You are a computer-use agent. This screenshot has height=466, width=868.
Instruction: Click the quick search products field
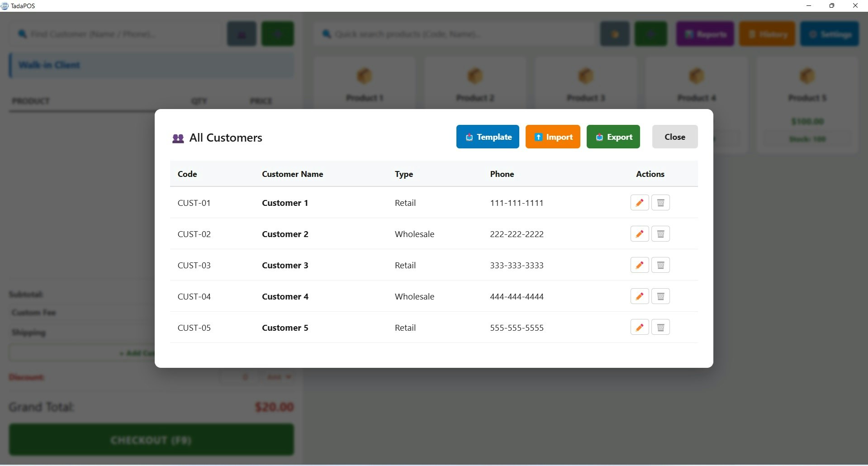point(454,34)
